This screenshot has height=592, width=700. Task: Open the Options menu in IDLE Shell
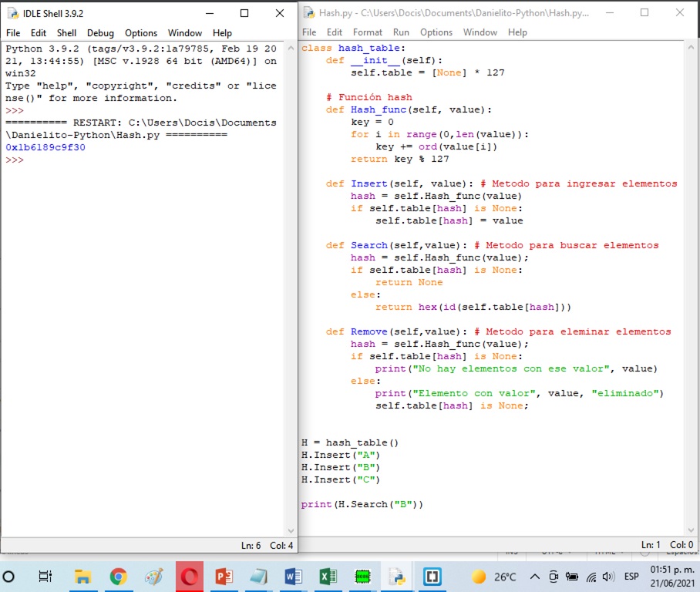point(141,33)
